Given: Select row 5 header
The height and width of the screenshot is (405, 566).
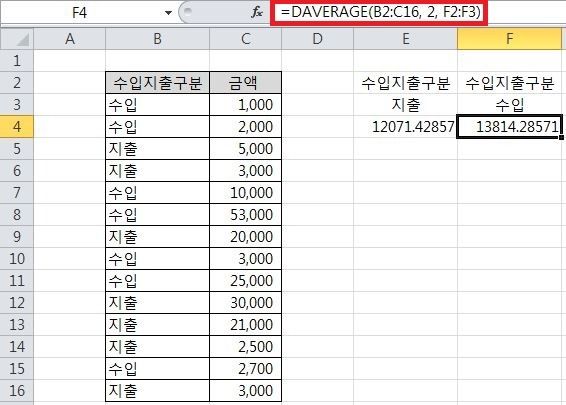Looking at the screenshot, I should (x=17, y=149).
